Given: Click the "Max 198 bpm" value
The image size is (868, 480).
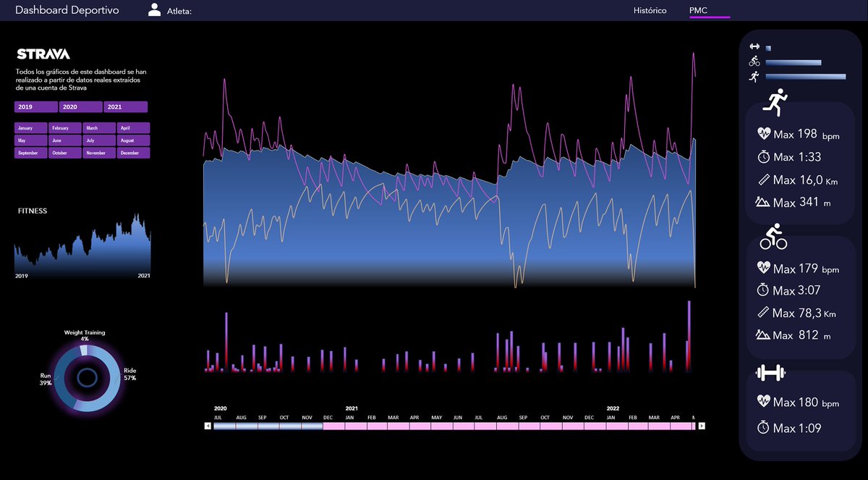Looking at the screenshot, I should tap(807, 134).
